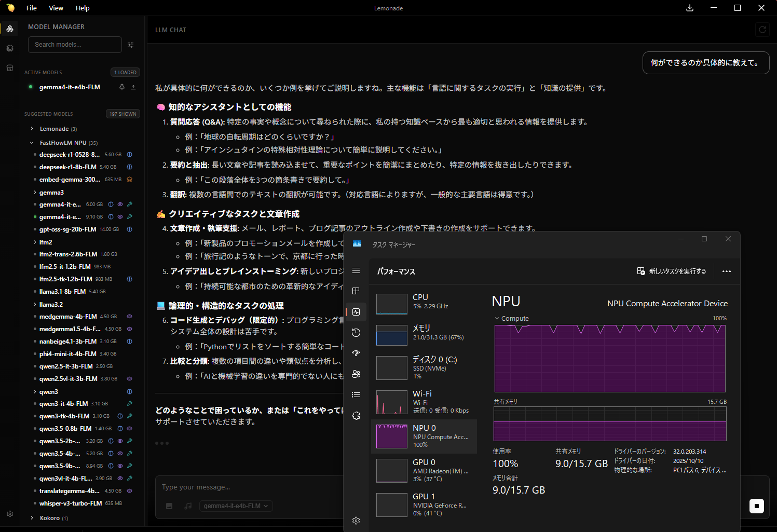This screenshot has width=777, height=532.
Task: Pin the active gemma4-it-e4b-FLM model
Action: 122,87
